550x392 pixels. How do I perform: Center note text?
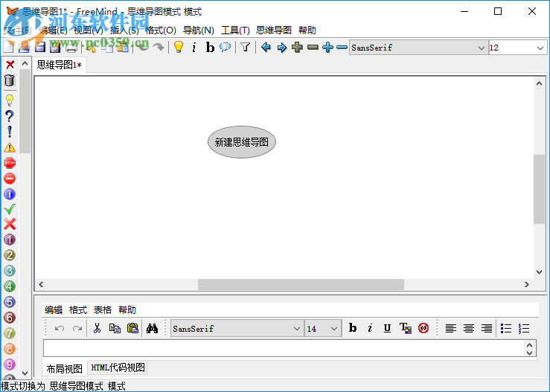coord(469,329)
